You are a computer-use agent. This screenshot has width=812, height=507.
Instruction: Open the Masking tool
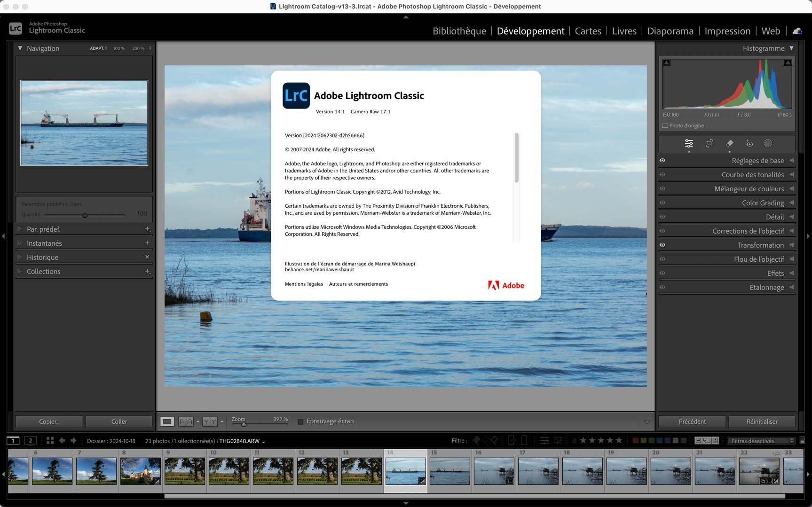click(x=768, y=144)
